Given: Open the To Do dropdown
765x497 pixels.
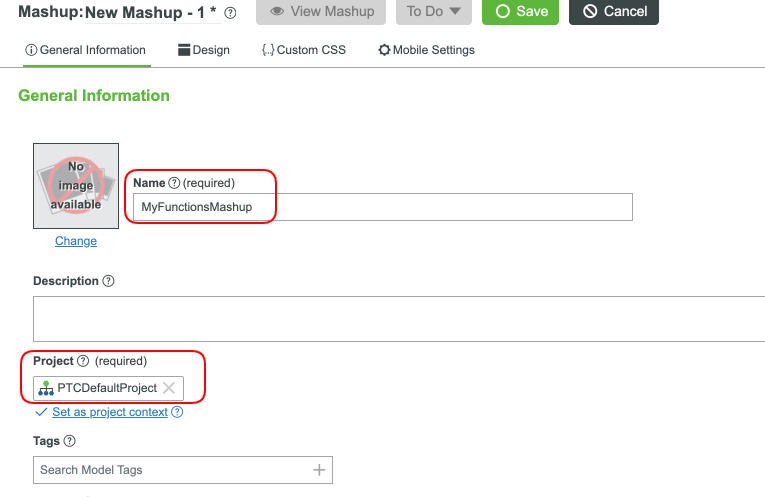Looking at the screenshot, I should (x=434, y=12).
